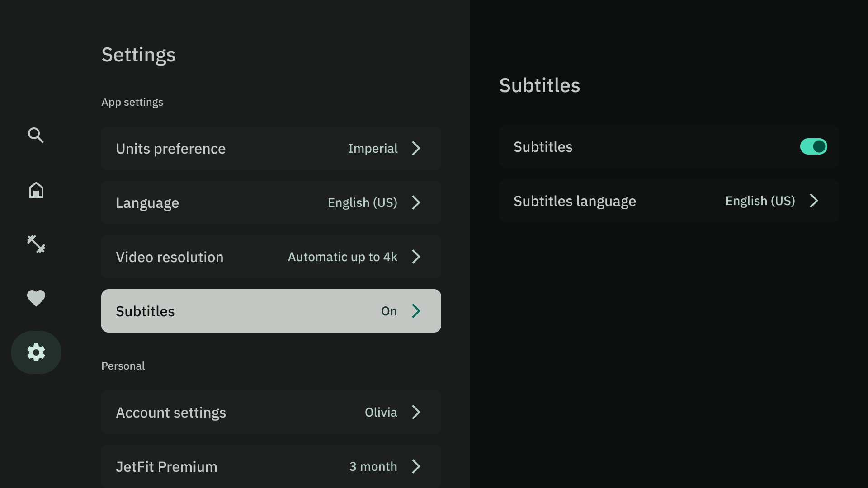Expand Subtitles language options
The width and height of the screenshot is (868, 488).
[814, 200]
